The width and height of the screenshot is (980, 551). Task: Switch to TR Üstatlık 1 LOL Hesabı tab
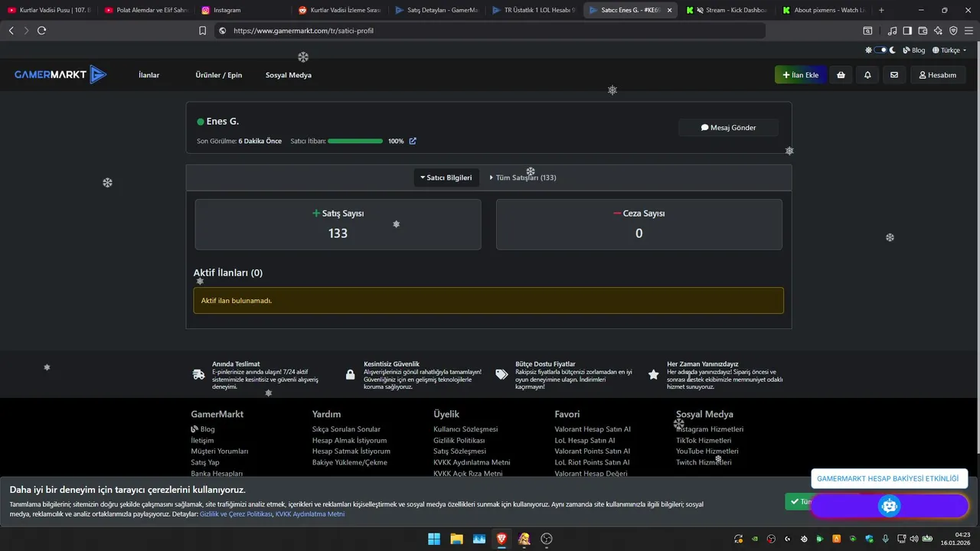533,10
